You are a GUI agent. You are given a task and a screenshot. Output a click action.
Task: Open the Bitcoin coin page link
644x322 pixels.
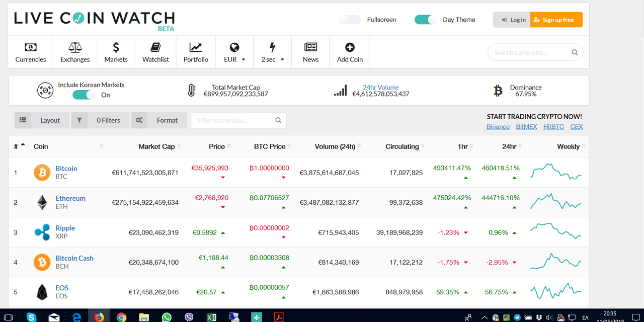coord(66,169)
